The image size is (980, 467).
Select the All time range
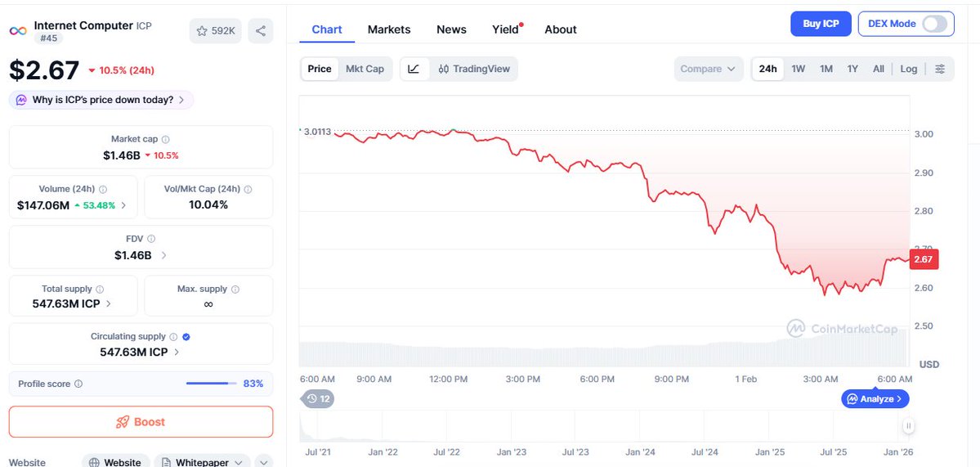click(879, 69)
